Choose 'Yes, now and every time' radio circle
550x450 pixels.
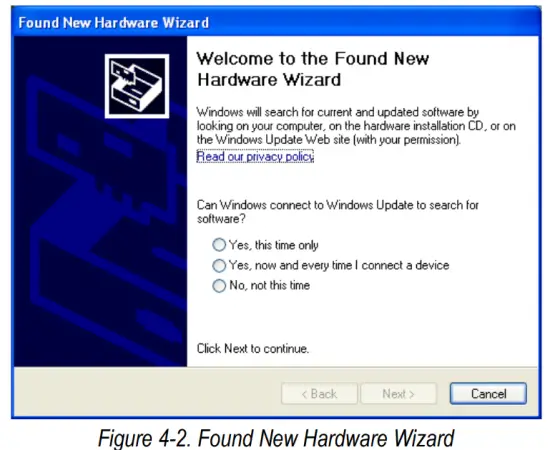[x=219, y=266]
